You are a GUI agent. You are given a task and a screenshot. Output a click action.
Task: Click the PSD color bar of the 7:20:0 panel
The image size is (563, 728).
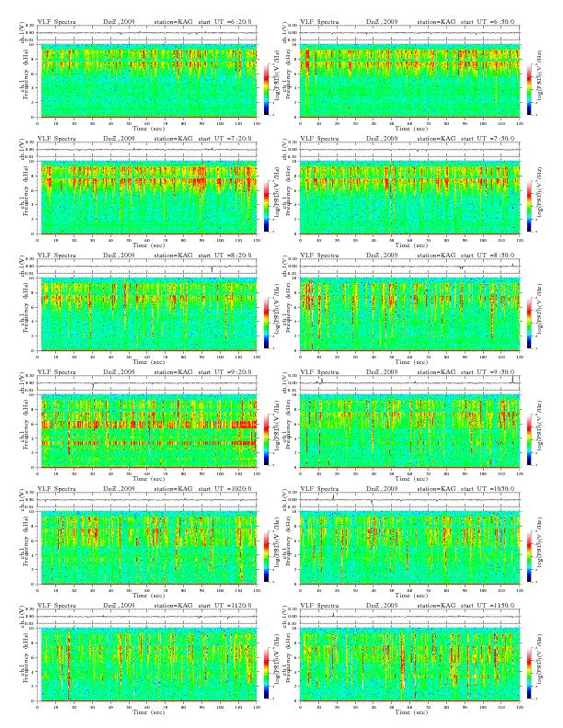(266, 206)
